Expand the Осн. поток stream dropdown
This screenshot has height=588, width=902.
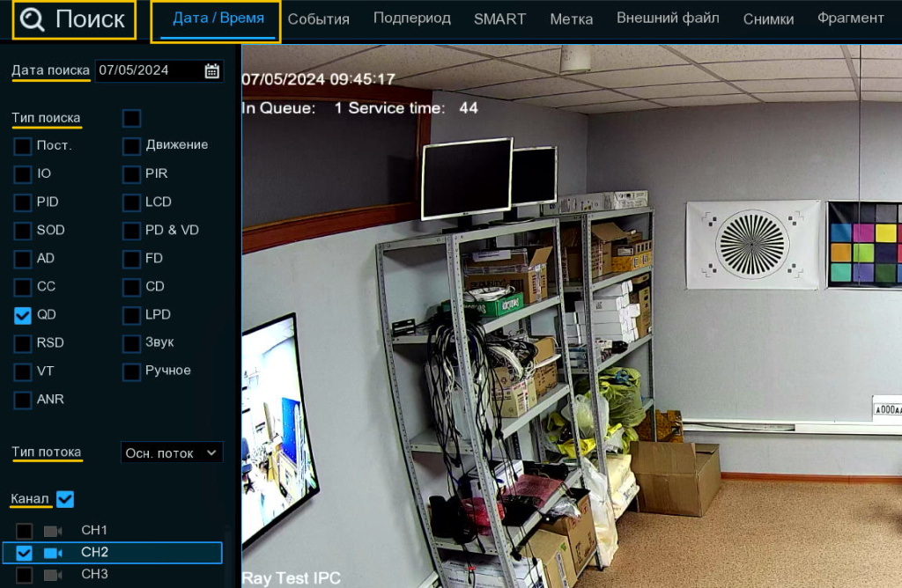[172, 452]
